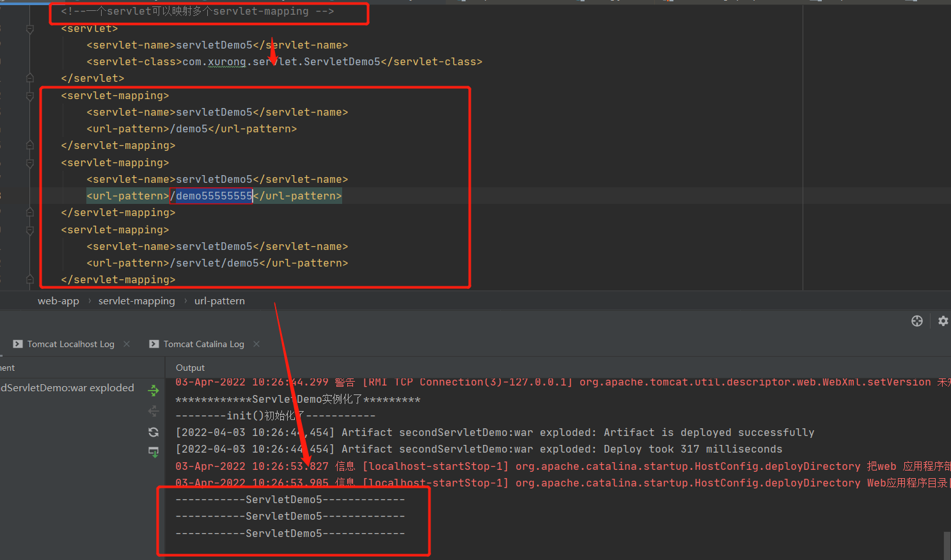Click the console vertical scrollbar thumb

947,545
